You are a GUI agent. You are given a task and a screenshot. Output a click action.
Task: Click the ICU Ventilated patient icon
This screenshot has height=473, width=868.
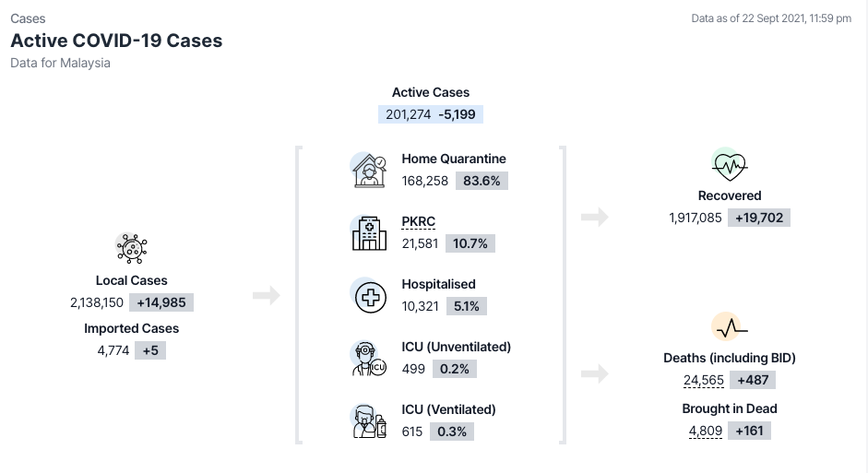369,421
